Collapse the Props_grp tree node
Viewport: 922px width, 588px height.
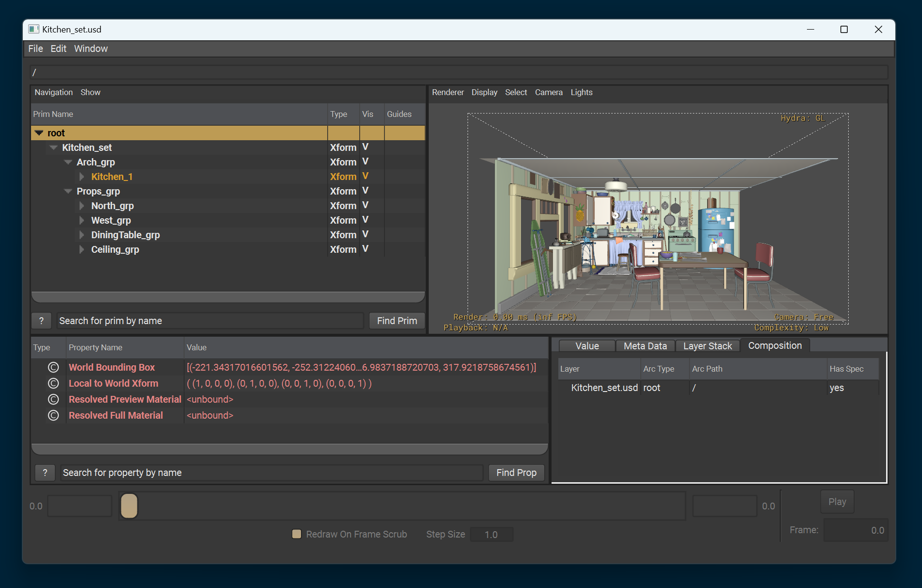pos(68,191)
